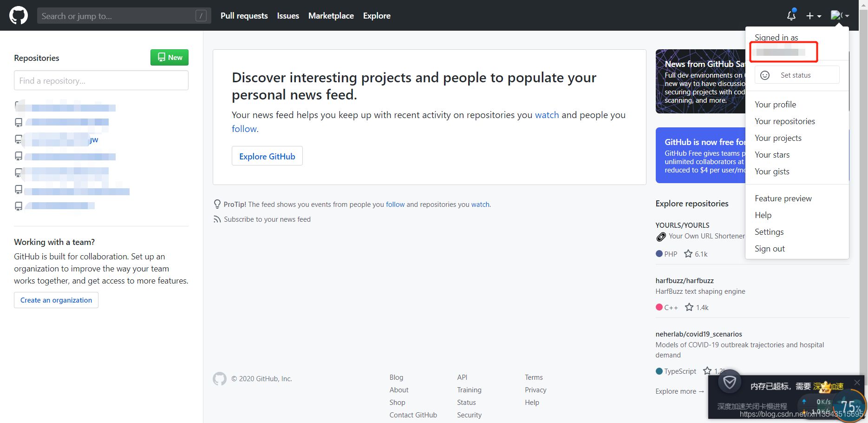Open the footer Help link under Privacy

coord(532,402)
